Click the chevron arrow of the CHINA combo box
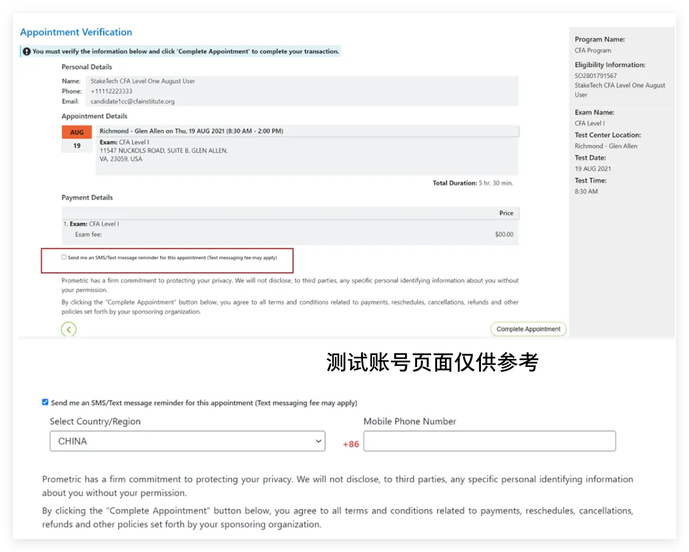Image resolution: width=689 pixels, height=552 pixels. point(319,441)
